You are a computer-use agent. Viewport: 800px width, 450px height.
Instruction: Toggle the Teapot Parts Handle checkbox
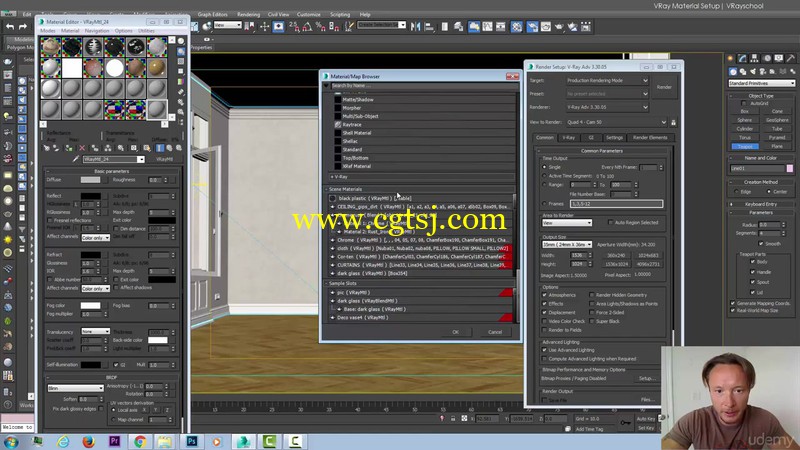753,272
